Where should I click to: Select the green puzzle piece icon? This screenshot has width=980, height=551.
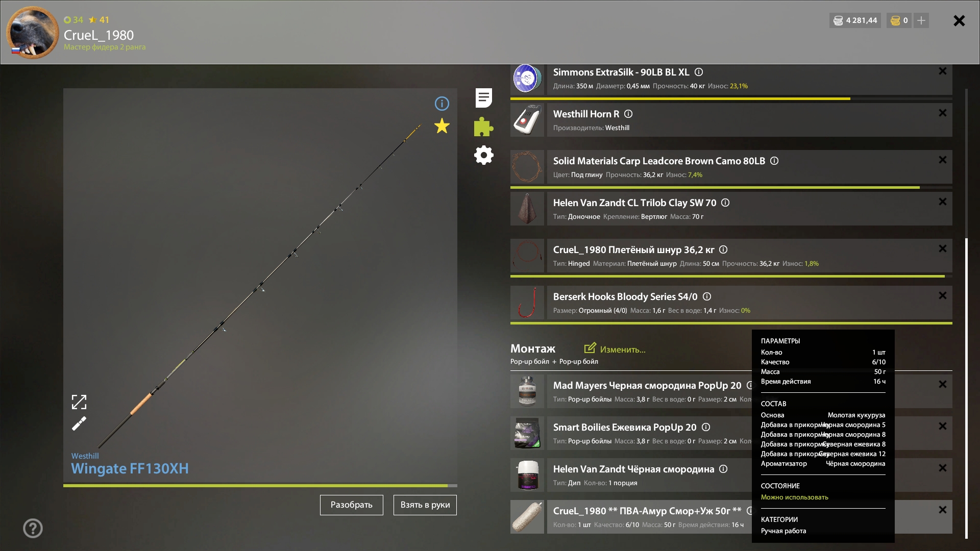(483, 127)
